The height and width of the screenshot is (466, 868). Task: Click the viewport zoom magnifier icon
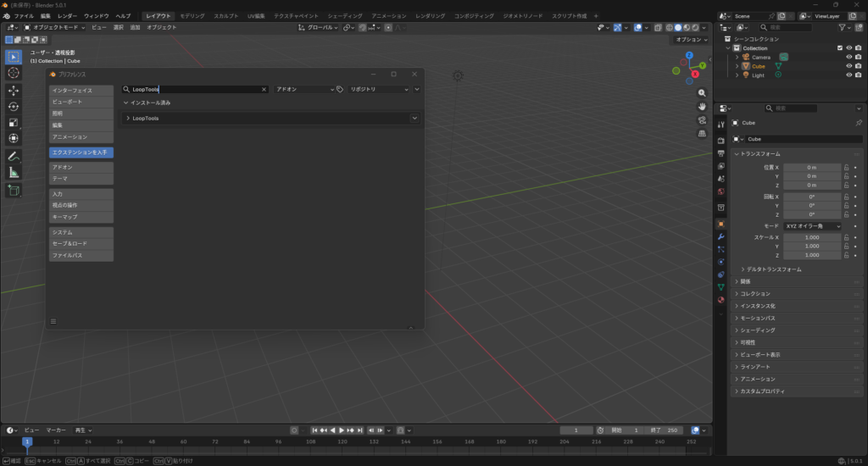(702, 93)
